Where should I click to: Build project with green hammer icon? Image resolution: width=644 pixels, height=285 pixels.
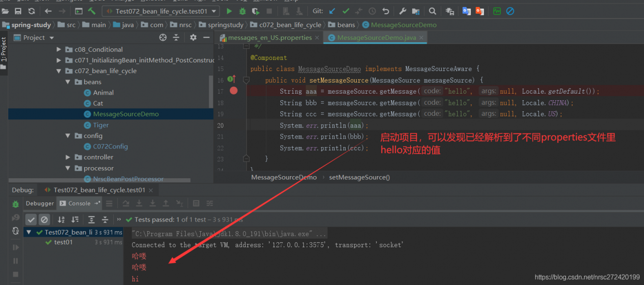point(92,11)
